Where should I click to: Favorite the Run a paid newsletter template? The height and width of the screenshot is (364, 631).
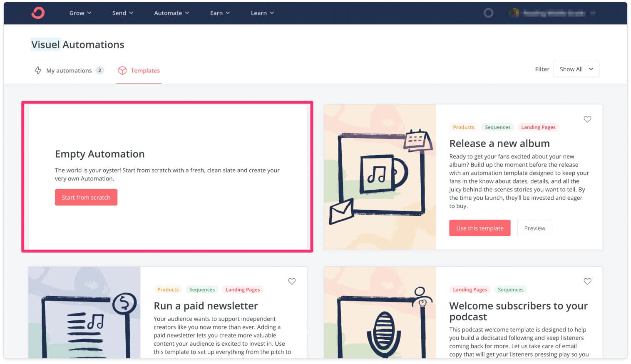[292, 281]
